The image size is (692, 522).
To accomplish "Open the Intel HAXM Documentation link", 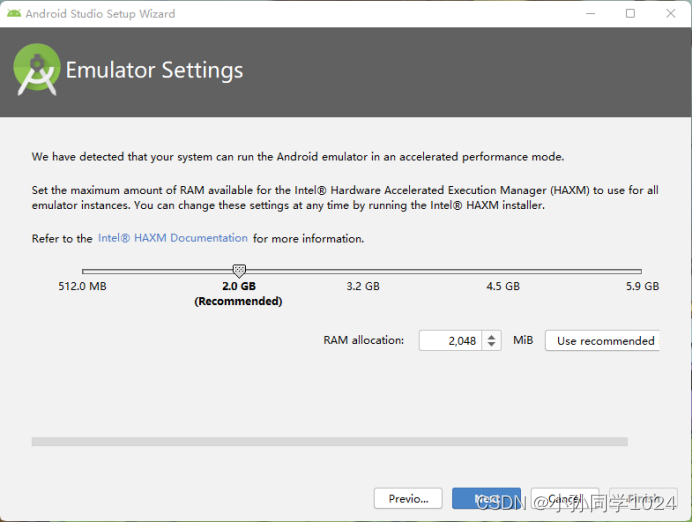I will (173, 238).
